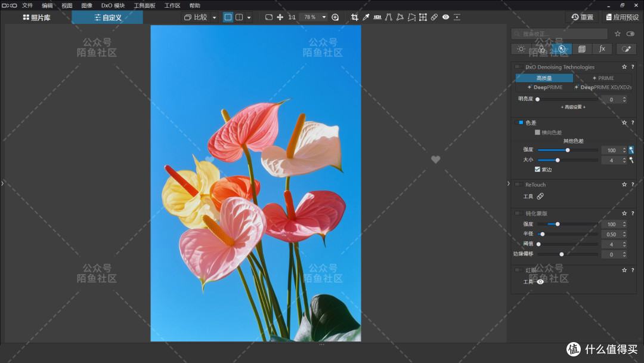Activate the red eye tool in toolbar

click(x=445, y=17)
